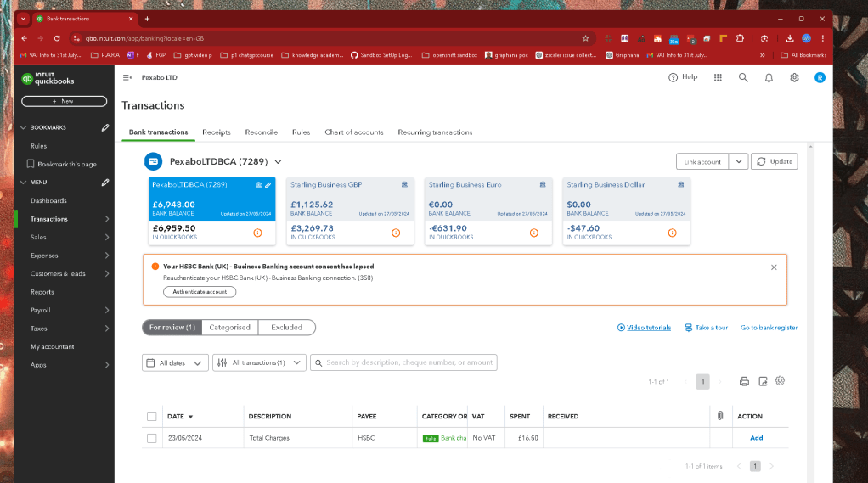Reload the browser page
Viewport: 868px width, 483px height.
click(57, 38)
